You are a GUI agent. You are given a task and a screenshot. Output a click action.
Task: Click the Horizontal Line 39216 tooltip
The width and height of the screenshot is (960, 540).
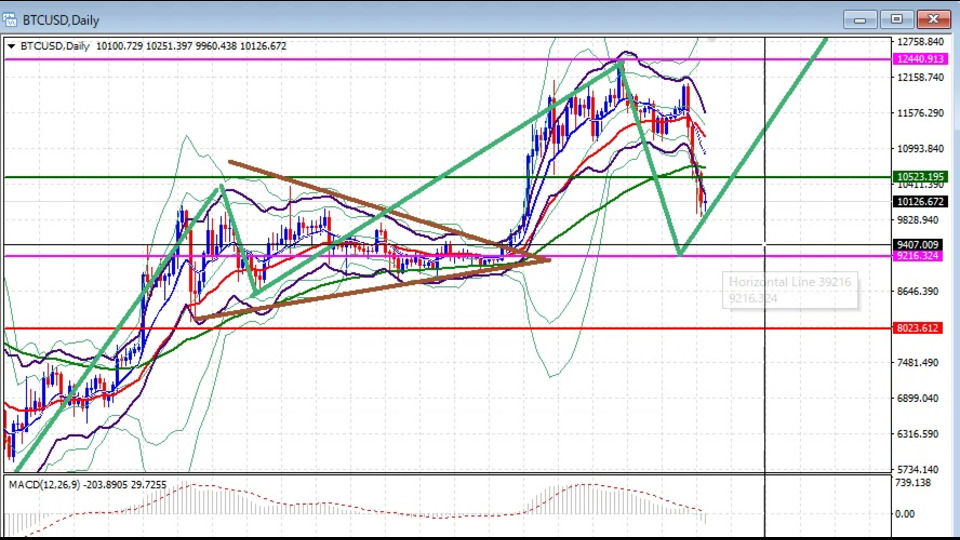pyautogui.click(x=790, y=290)
